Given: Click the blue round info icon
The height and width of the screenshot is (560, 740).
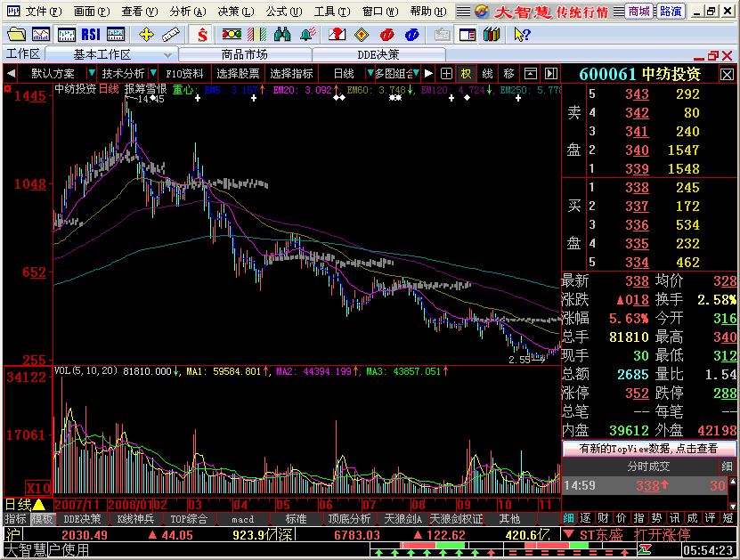Looking at the screenshot, I should point(411,35).
